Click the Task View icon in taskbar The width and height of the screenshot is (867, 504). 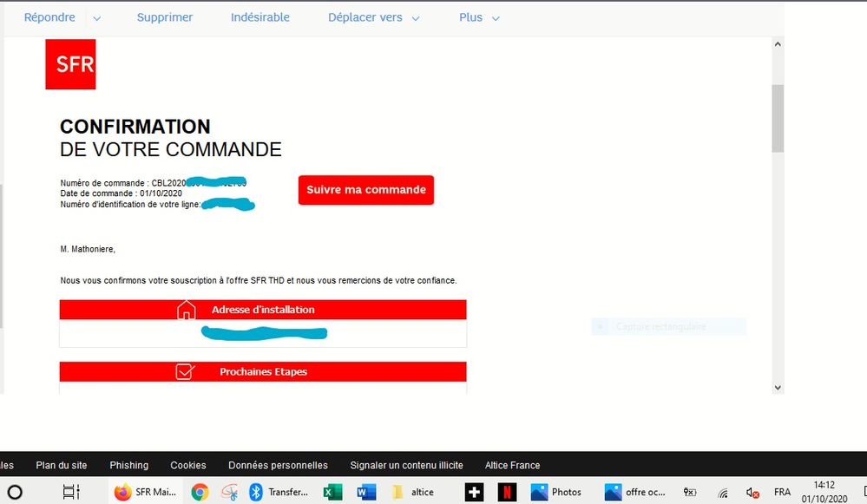[x=71, y=492]
